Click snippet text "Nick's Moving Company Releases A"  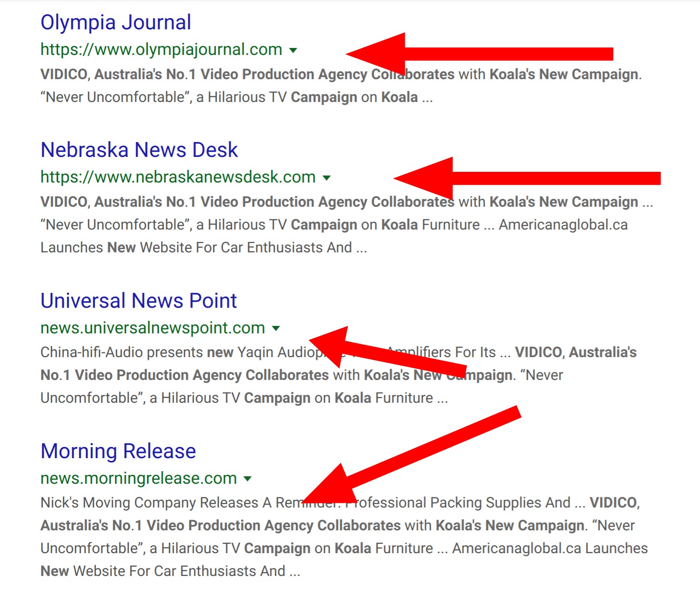(x=156, y=503)
